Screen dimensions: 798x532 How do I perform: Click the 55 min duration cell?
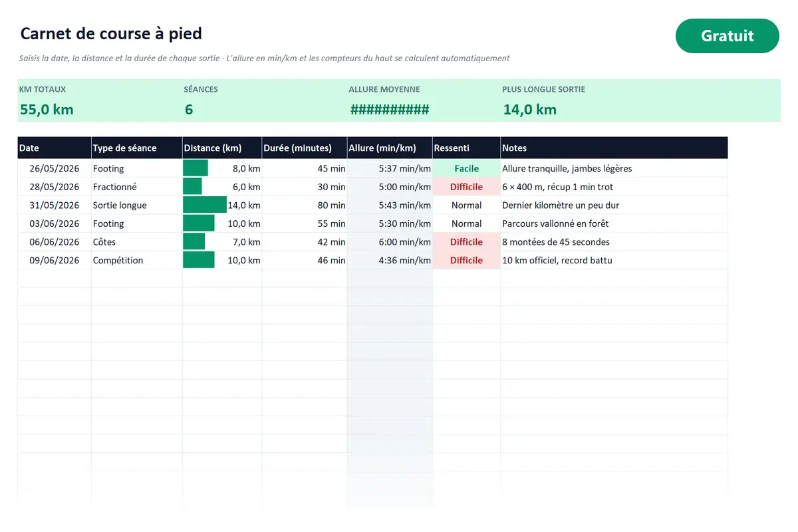(x=305, y=223)
